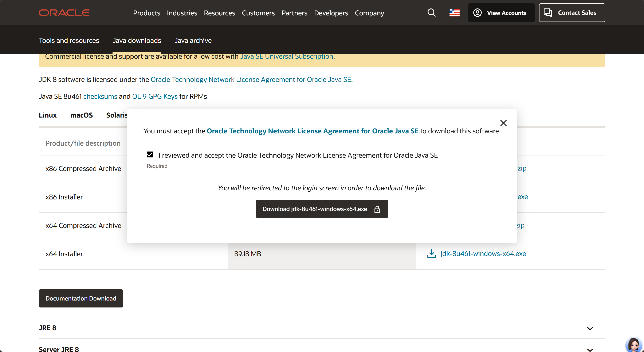
Task: Open the Industries menu
Action: pyautogui.click(x=182, y=13)
